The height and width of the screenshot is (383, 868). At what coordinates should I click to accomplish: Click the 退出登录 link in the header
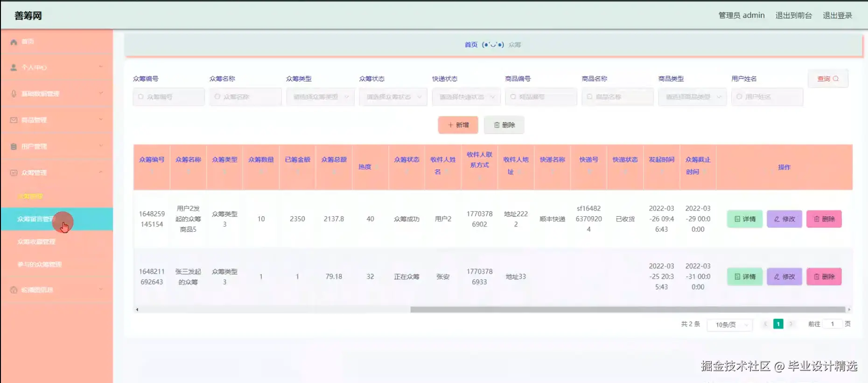tap(837, 15)
